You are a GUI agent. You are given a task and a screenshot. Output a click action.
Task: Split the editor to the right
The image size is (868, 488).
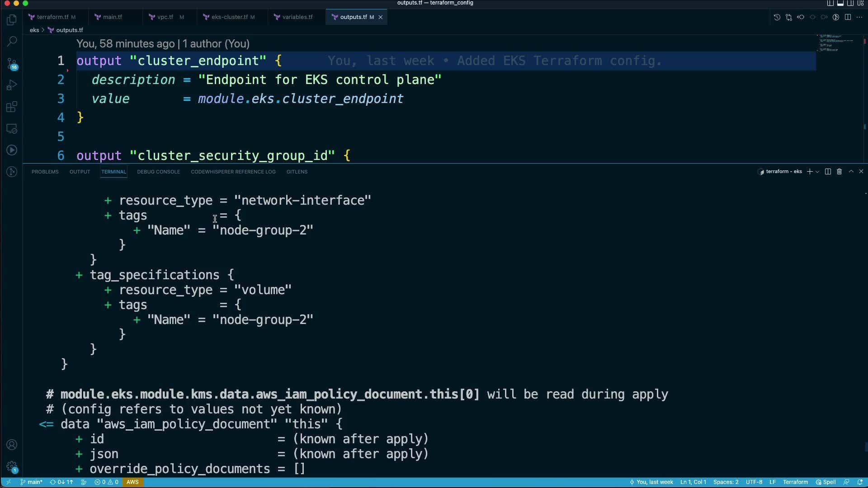(848, 17)
